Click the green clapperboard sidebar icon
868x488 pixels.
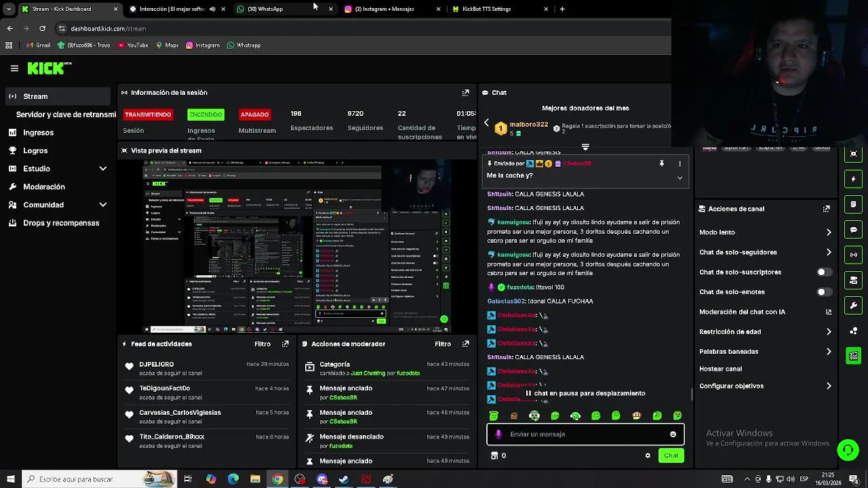(x=854, y=356)
